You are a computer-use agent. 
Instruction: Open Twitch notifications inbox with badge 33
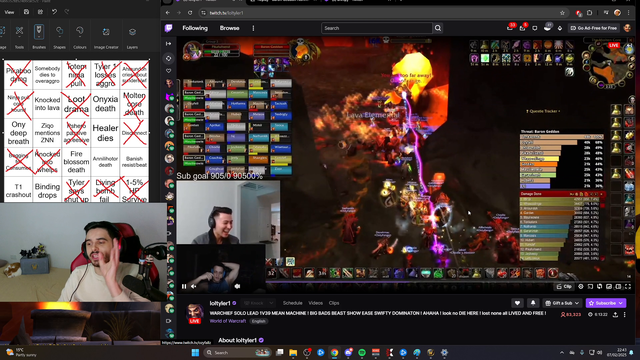click(510, 28)
